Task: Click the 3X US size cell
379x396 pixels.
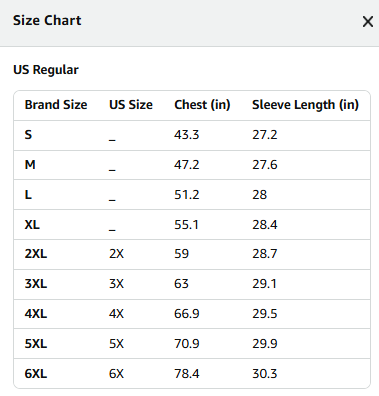Action: 116,284
